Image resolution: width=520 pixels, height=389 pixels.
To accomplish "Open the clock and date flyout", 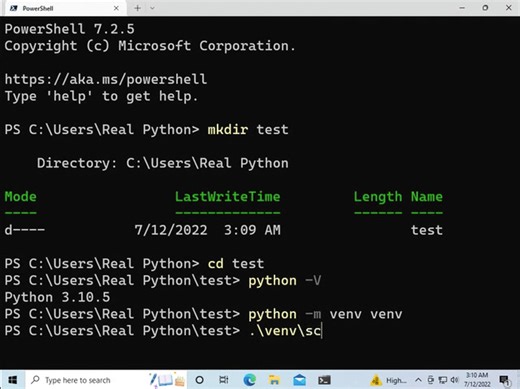I will [x=477, y=380].
